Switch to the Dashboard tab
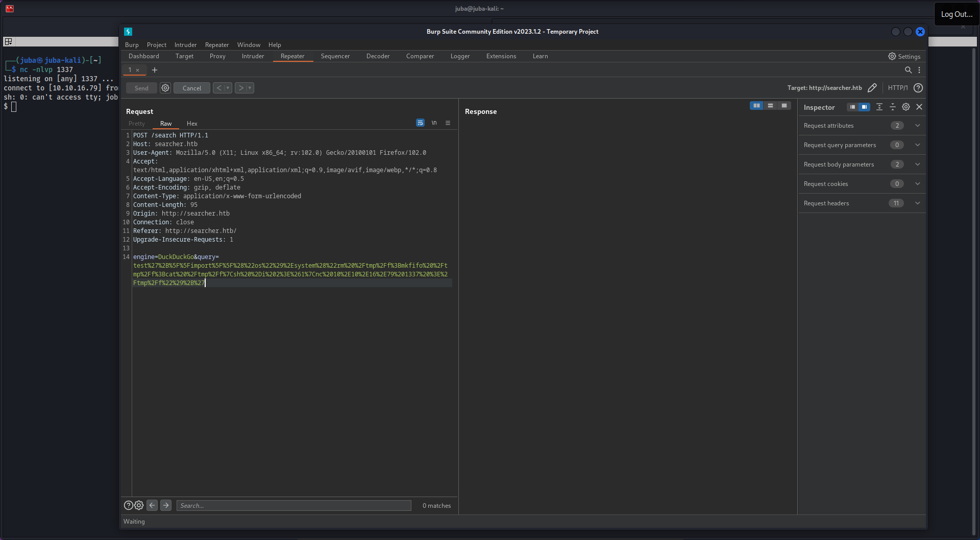Image resolution: width=980 pixels, height=540 pixels. tap(144, 56)
